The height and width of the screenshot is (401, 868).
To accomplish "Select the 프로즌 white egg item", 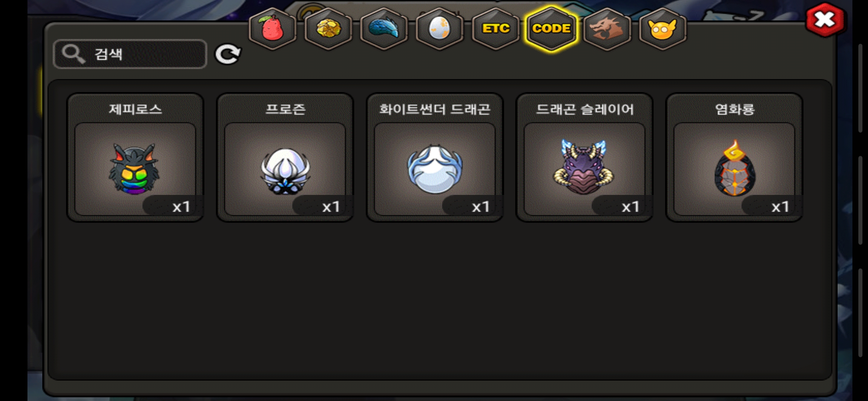I will pyautogui.click(x=285, y=157).
